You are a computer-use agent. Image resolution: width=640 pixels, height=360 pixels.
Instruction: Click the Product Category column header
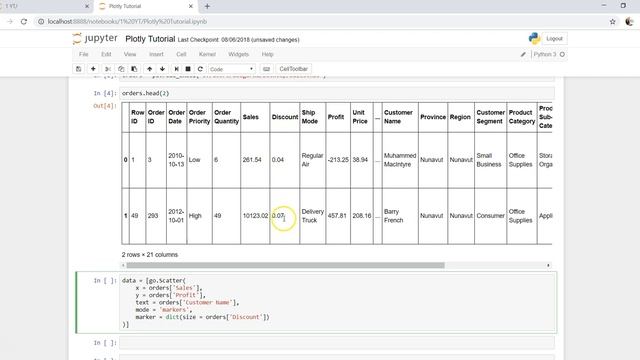(522, 117)
